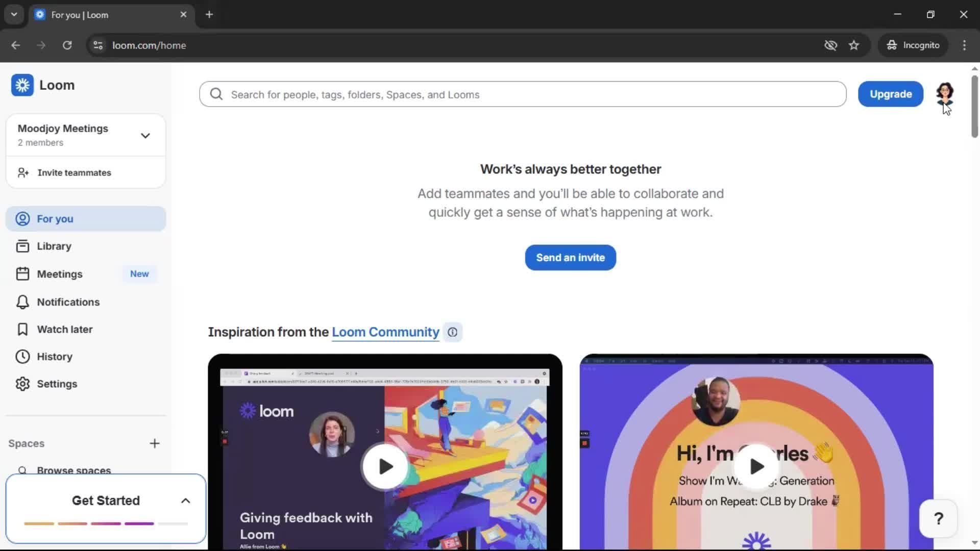The width and height of the screenshot is (980, 551).
Task: Click the plus icon next to Spaces
Action: tap(155, 443)
